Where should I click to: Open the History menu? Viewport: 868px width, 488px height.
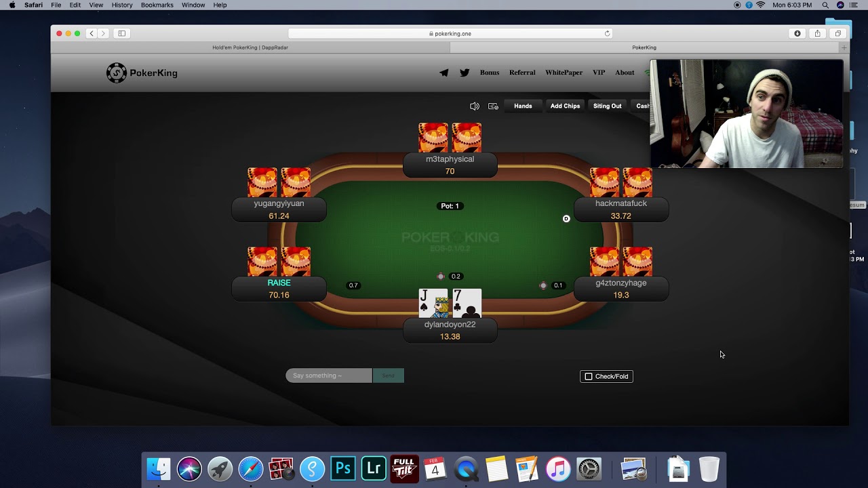pos(122,5)
